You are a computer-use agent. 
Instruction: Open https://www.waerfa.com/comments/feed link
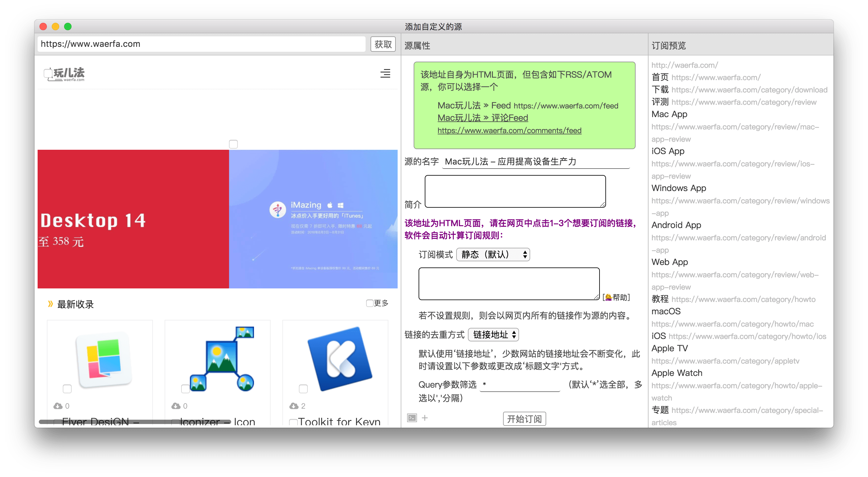(509, 130)
